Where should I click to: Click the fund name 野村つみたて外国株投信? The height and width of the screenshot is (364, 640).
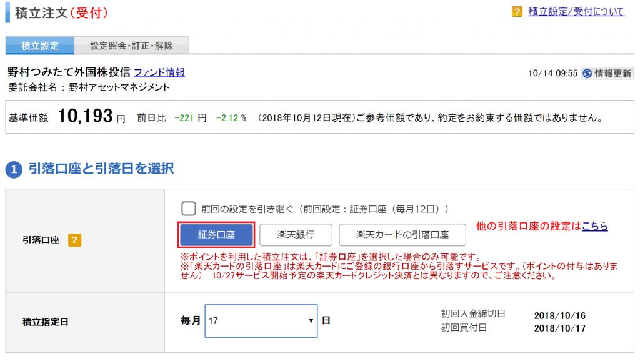(69, 72)
